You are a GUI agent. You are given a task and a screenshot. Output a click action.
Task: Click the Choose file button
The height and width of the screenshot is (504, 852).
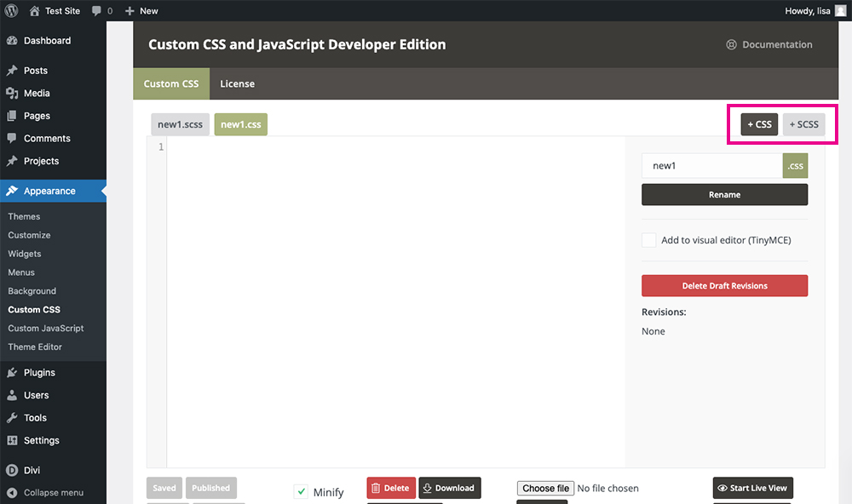[545, 489]
